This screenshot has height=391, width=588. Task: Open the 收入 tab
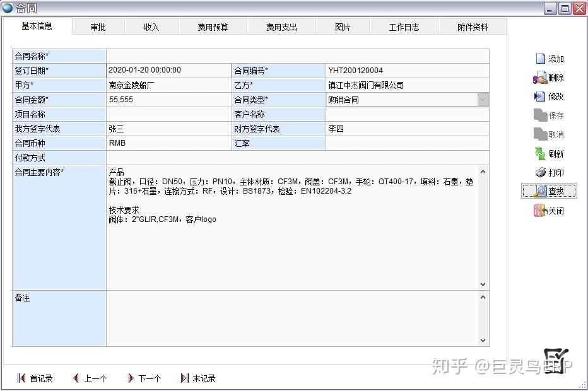point(151,27)
